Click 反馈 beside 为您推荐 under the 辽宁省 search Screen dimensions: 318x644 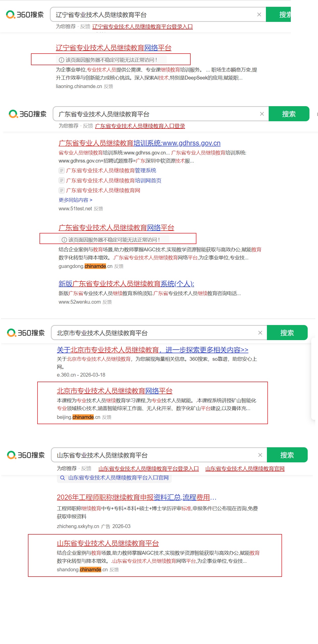(x=85, y=26)
